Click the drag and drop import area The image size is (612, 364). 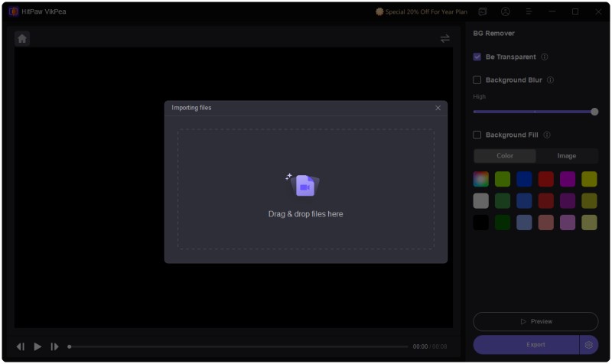(306, 189)
